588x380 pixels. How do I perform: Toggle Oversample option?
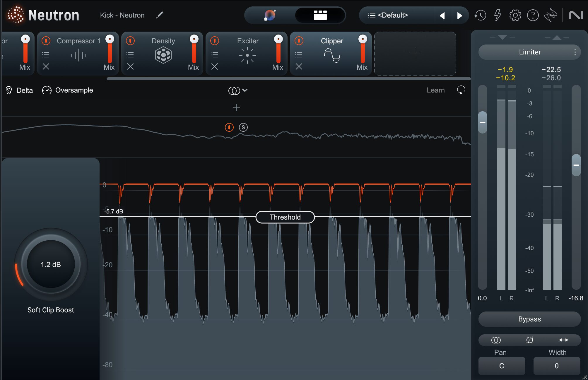tap(68, 90)
